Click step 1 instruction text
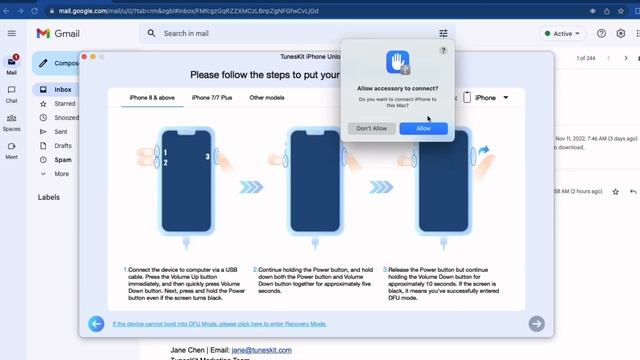 click(186, 284)
